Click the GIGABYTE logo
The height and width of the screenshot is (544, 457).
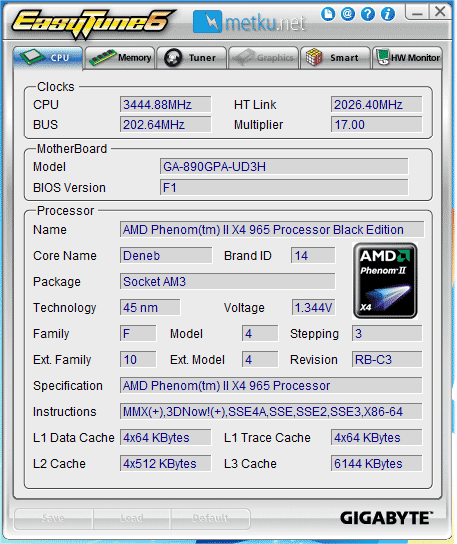[x=386, y=518]
